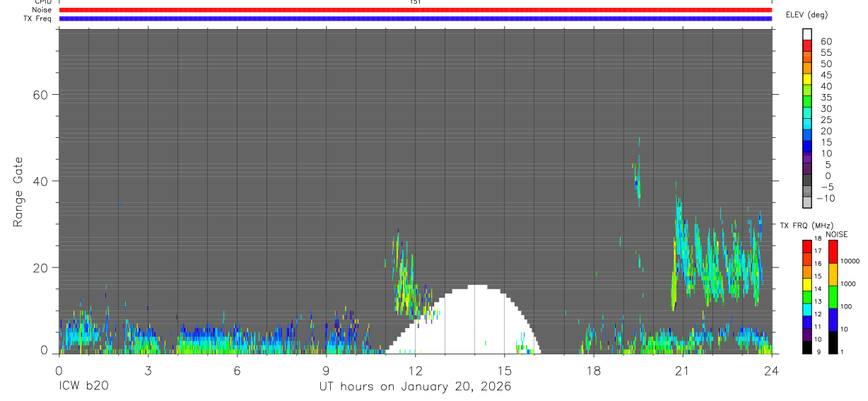Click 'UT hours on January 20, 2026' caption
Viewport: 868px width, 401px height.
point(415,387)
